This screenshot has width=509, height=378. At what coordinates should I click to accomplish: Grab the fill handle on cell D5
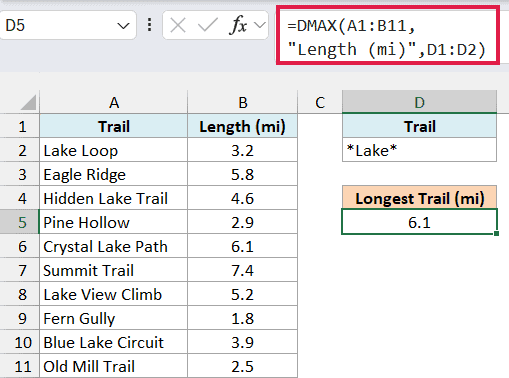pyautogui.click(x=496, y=234)
